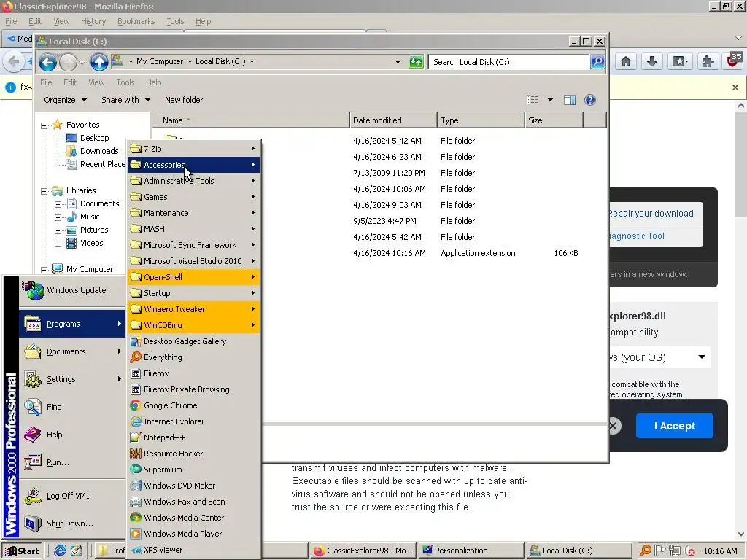Click Shut Down... in Start menu
Viewport: 747px width, 560px height.
(72, 524)
